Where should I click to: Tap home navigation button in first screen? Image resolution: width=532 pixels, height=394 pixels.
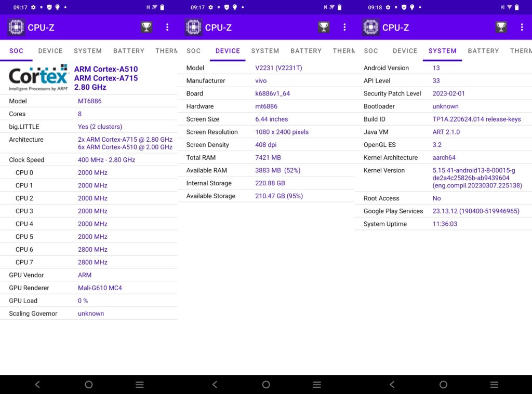tap(88, 385)
